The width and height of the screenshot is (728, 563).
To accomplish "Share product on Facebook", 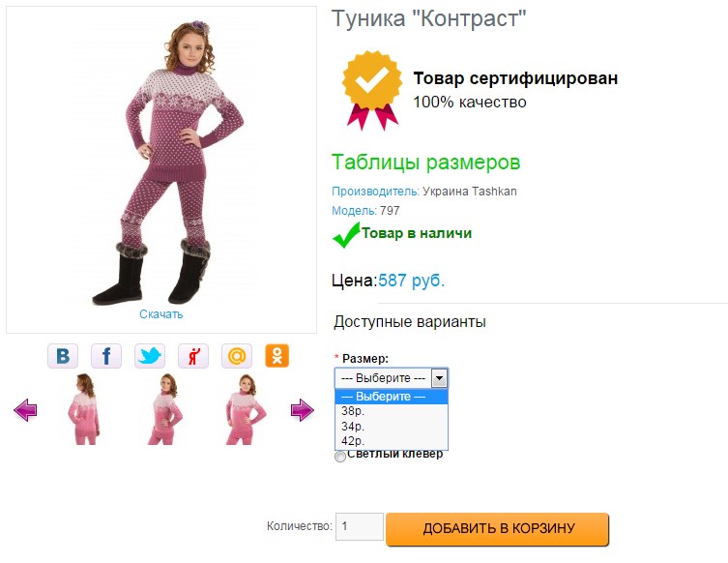I will point(106,356).
